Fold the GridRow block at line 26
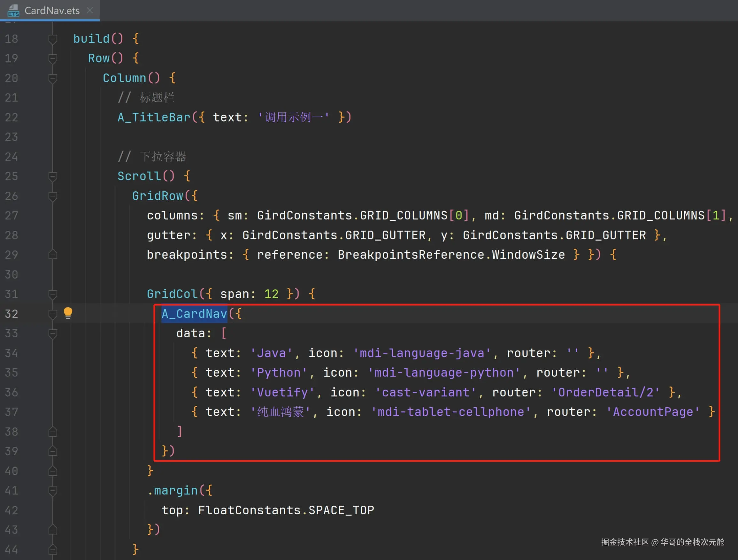The width and height of the screenshot is (738, 560). (x=53, y=196)
